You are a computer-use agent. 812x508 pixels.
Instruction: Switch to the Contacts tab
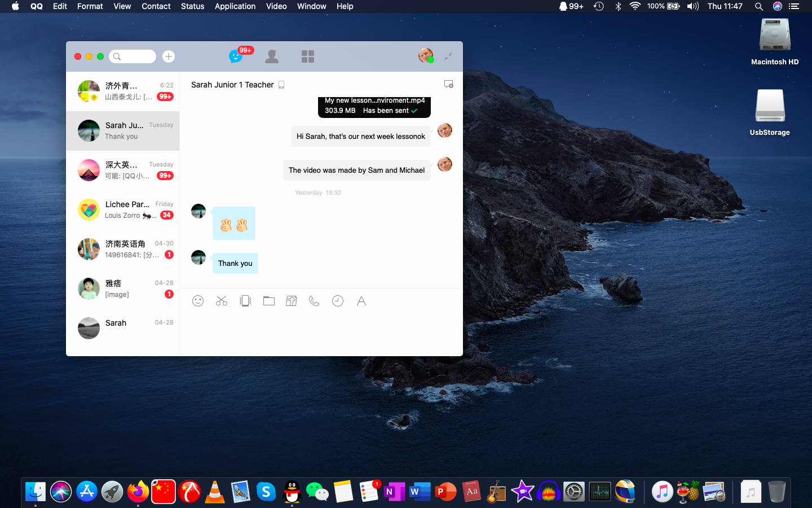click(x=272, y=56)
